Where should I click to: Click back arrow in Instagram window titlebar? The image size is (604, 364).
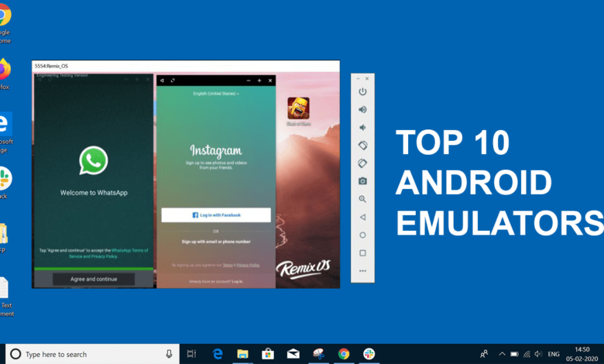162,81
